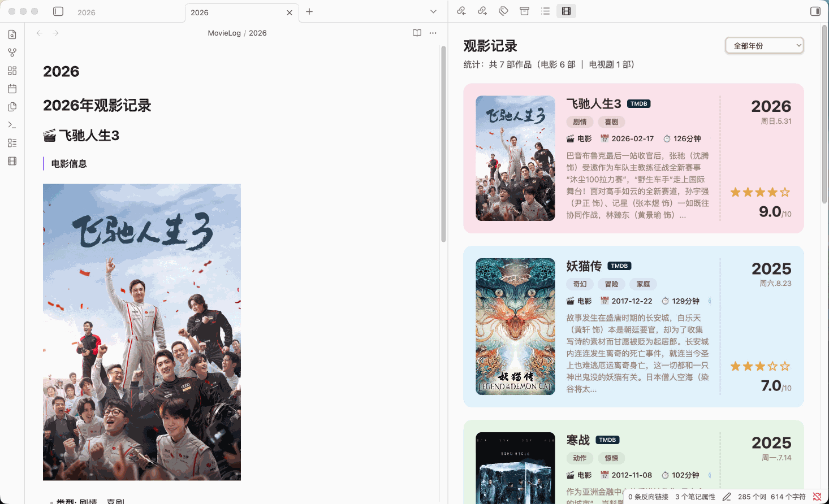
Task: Click the 动作 genre tag on 寒战
Action: click(580, 458)
